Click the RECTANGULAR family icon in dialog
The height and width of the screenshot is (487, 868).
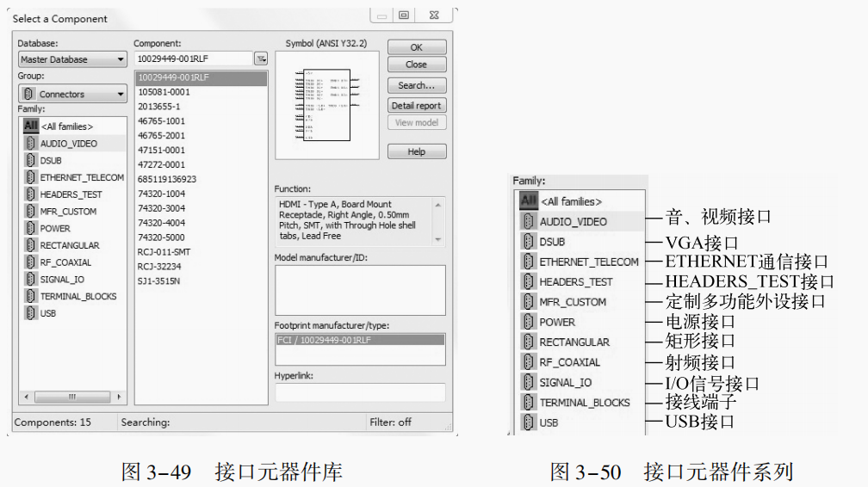pyautogui.click(x=30, y=245)
